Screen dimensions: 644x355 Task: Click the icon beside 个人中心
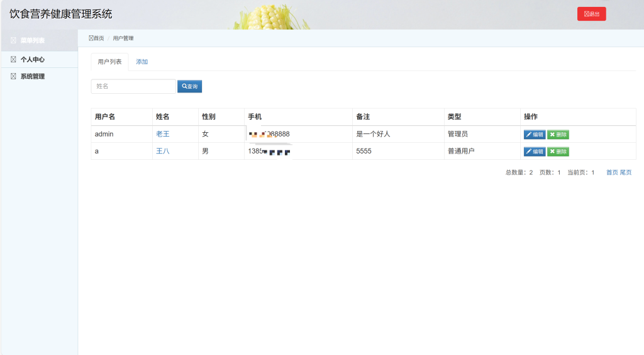(x=13, y=60)
